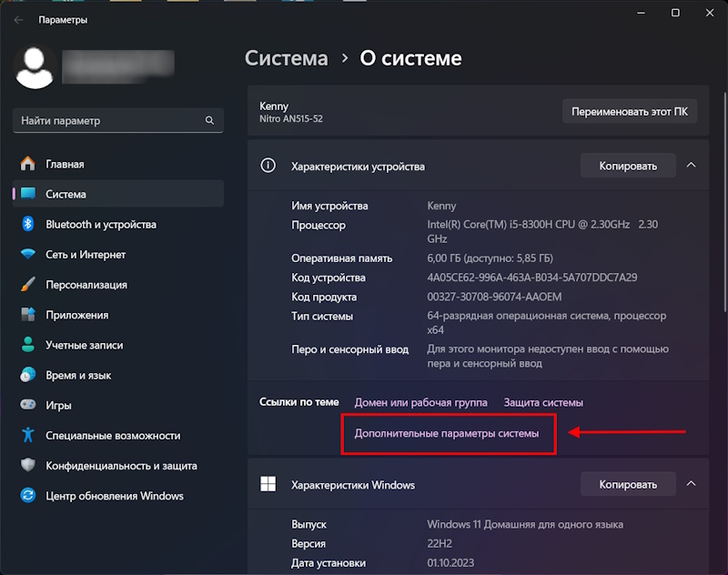This screenshot has height=575, width=728.
Task: Click the Wi-Fi icon for Сеть и Интернет
Action: point(28,255)
